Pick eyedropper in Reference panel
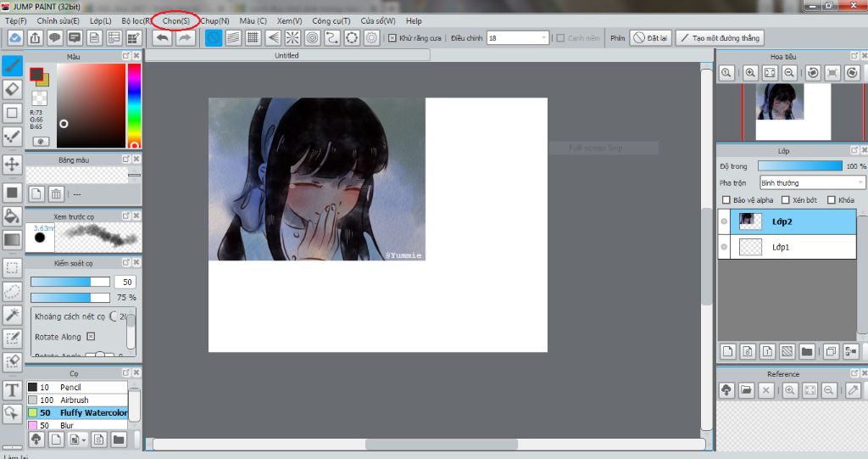This screenshot has width=868, height=459. [853, 390]
